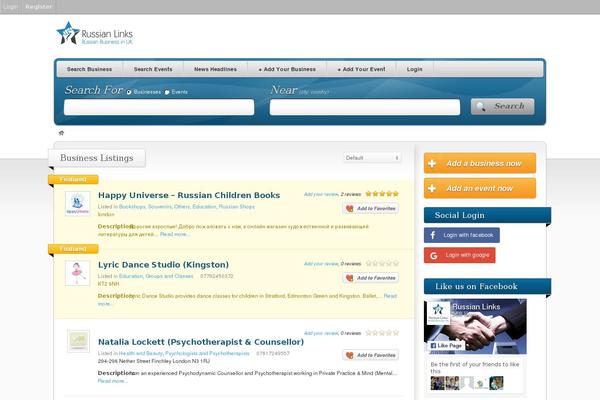The height and width of the screenshot is (400, 600).
Task: Click Groups and Classes category link
Action: (169, 276)
